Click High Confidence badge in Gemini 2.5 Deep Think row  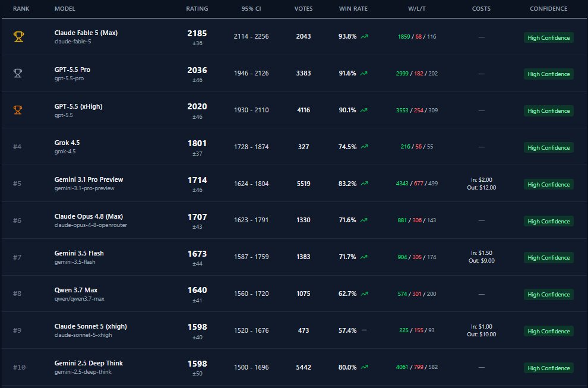(549, 368)
